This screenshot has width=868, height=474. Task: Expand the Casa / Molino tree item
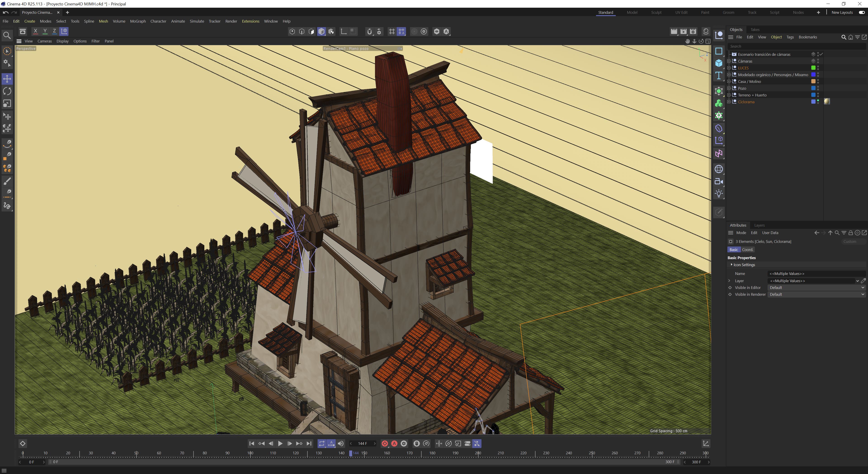729,82
